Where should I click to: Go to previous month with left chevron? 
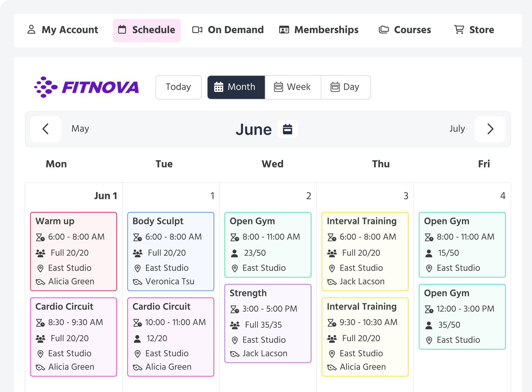[46, 129]
